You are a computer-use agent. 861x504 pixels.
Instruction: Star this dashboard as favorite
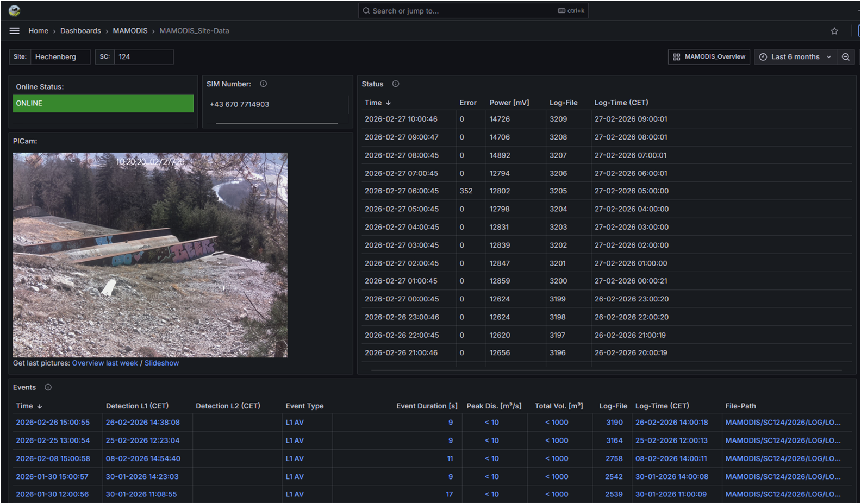(834, 31)
